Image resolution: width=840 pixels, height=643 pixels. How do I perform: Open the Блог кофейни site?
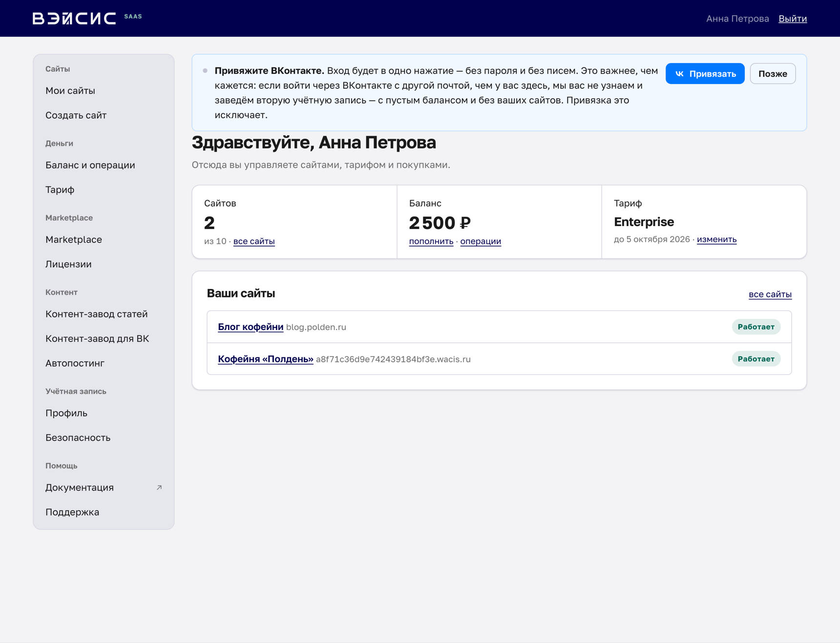251,327
